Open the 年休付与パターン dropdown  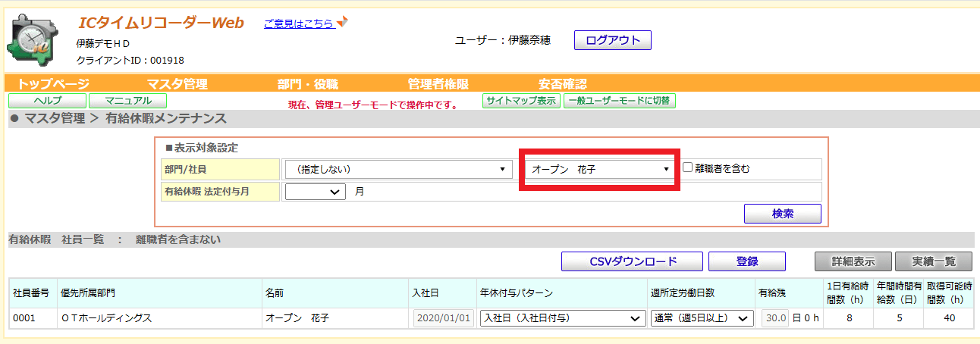point(562,318)
